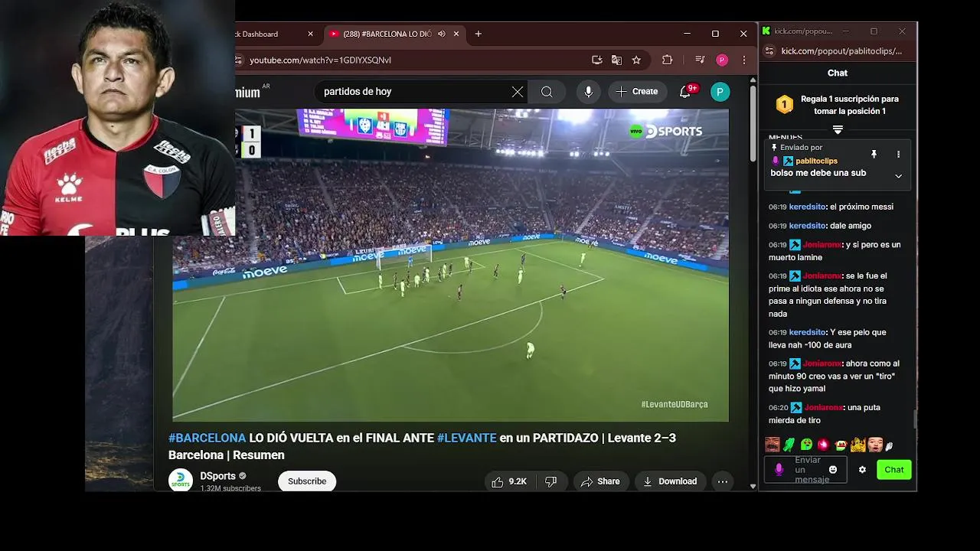Open the browser extensions puzzle icon
Image resolution: width=980 pixels, height=551 pixels.
[667, 60]
